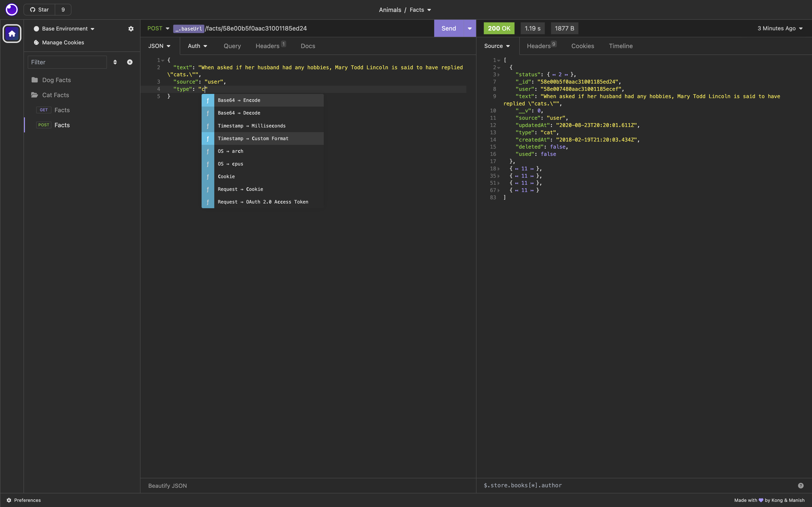The height and width of the screenshot is (507, 812).
Task: Open the POST method dropdown
Action: (158, 28)
